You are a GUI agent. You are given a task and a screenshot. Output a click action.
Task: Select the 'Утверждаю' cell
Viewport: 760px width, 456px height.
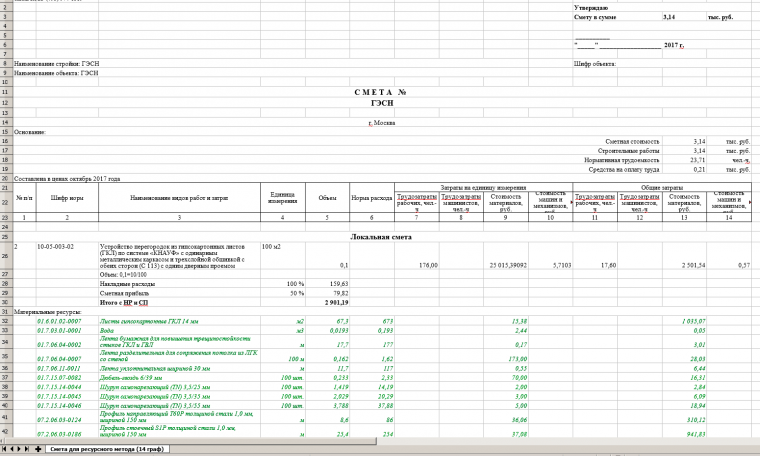point(592,8)
